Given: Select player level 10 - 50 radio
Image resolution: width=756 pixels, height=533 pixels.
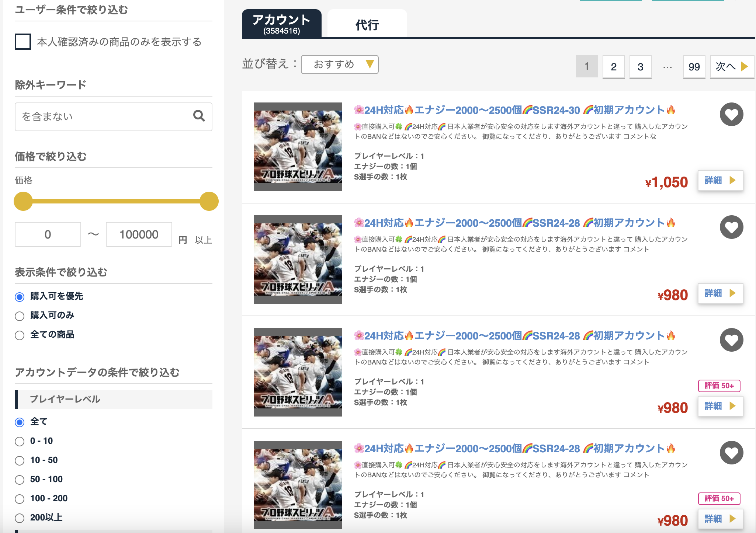Looking at the screenshot, I should (x=20, y=460).
